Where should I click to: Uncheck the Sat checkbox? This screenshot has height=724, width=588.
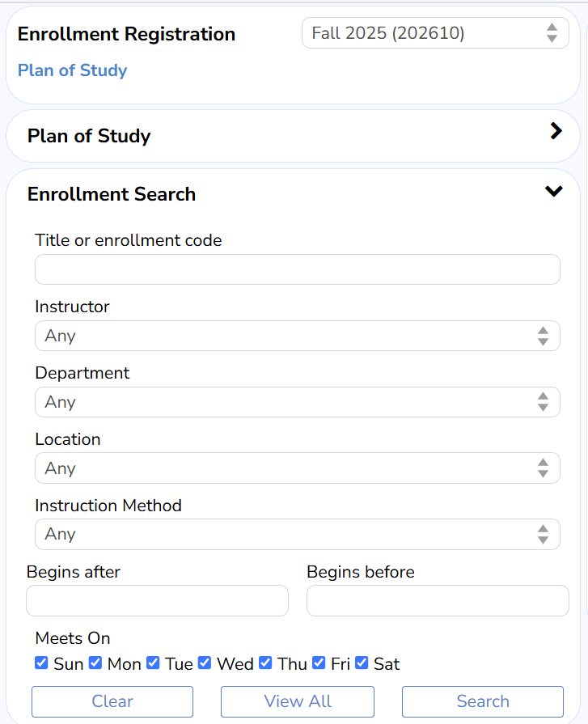tap(362, 663)
